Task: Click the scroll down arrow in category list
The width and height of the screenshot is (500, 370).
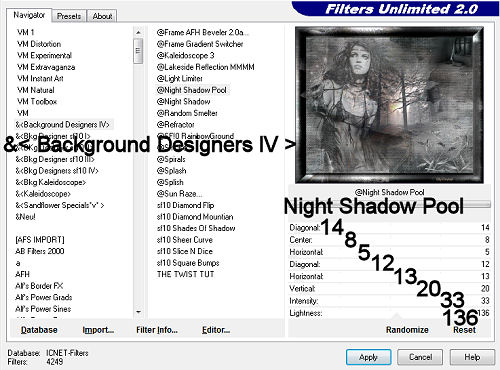Action: click(138, 312)
